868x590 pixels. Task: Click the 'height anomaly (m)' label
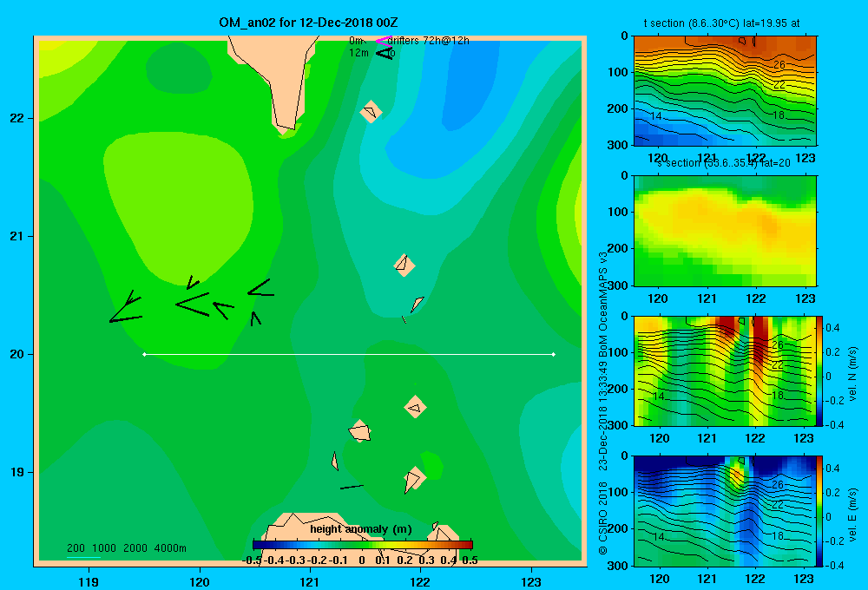(361, 529)
